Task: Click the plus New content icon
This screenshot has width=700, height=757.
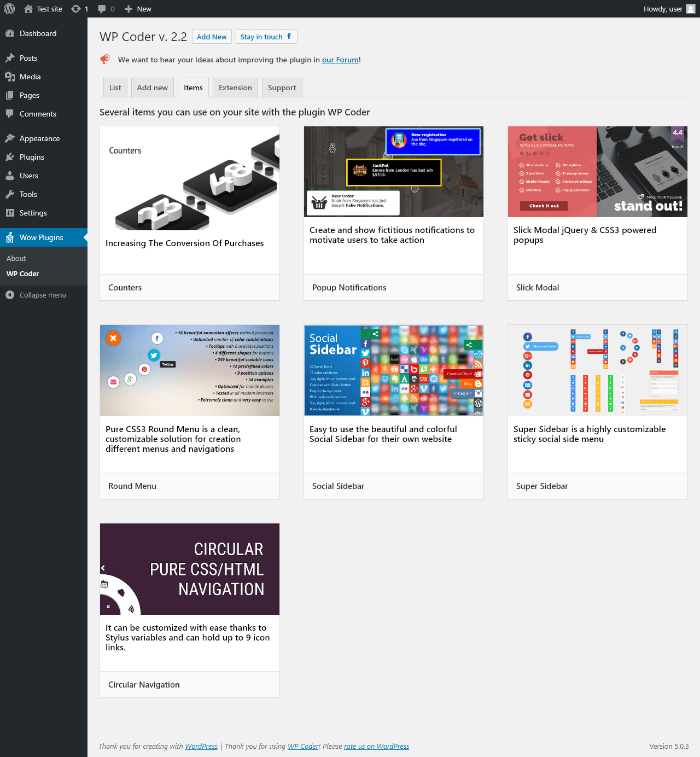Action: (x=129, y=9)
